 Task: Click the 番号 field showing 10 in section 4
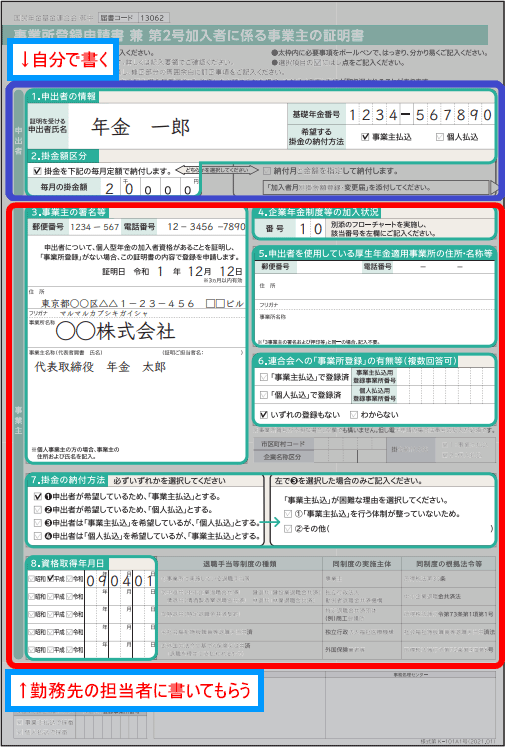pyautogui.click(x=311, y=229)
